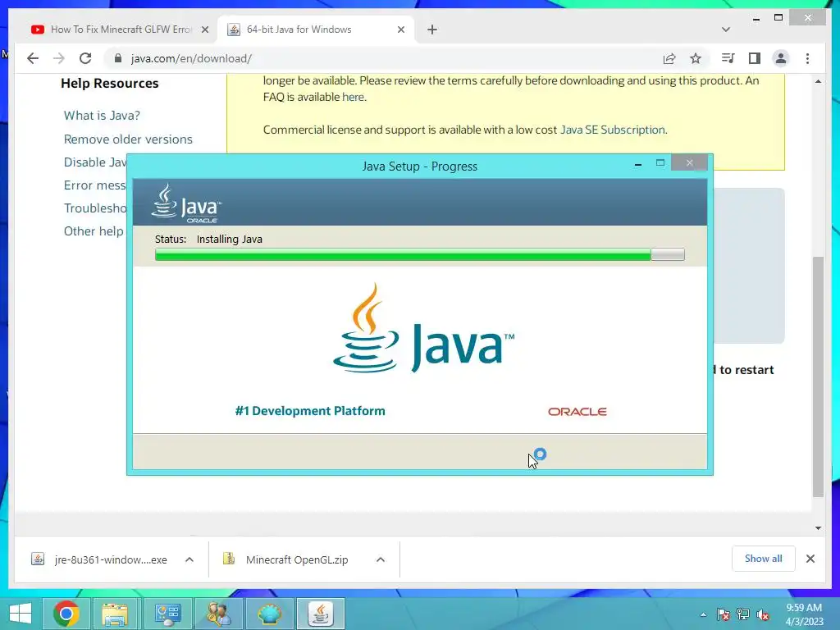This screenshot has height=630, width=840.
Task: Expand options for Minecraft OpenGL.zip download
Action: [x=381, y=559]
